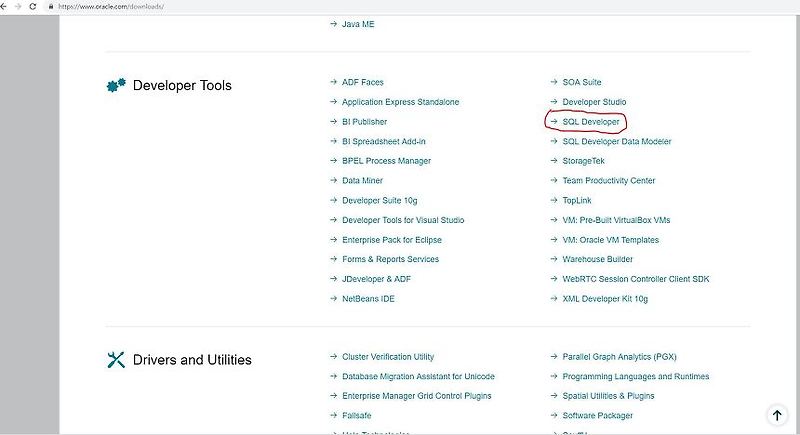The width and height of the screenshot is (800, 435).
Task: Open Enterprise Pack for Eclipse link
Action: [x=392, y=240]
